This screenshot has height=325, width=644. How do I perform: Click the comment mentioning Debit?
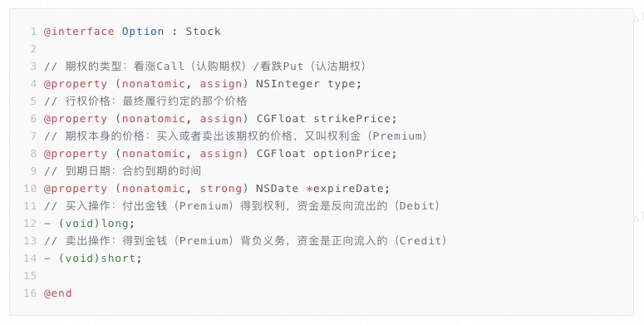coord(242,206)
